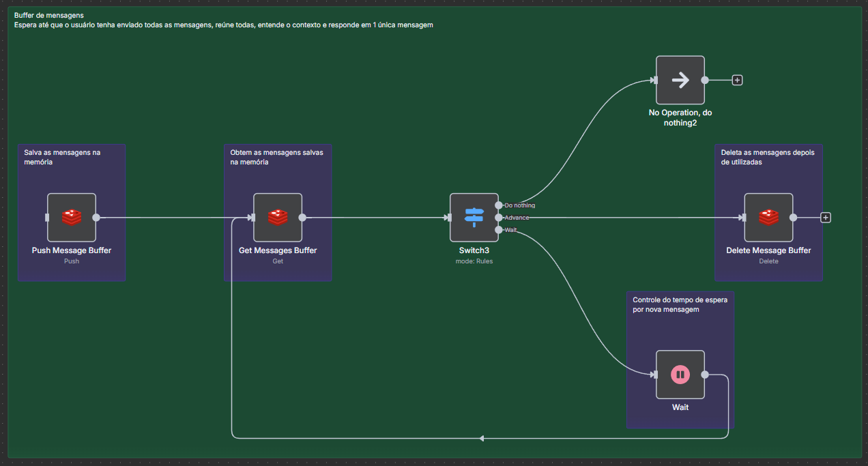Image resolution: width=868 pixels, height=466 pixels.
Task: Click the No Operation arrow icon
Action: pyautogui.click(x=680, y=80)
